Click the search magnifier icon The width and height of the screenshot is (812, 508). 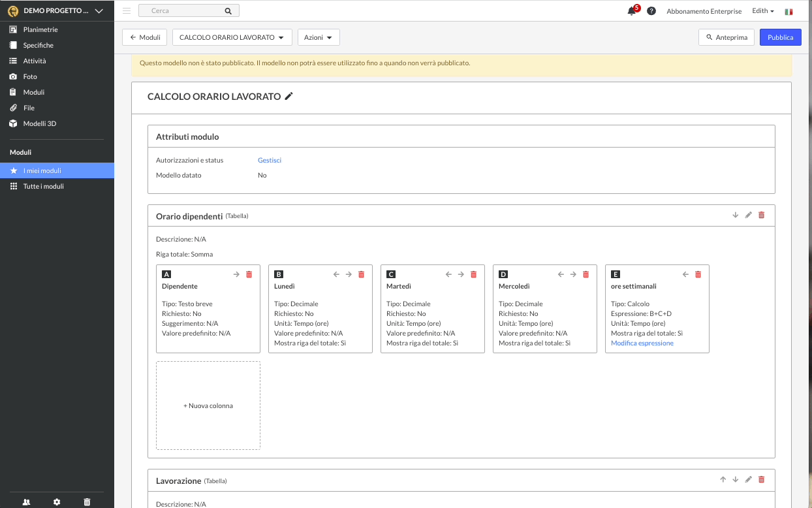coord(228,11)
